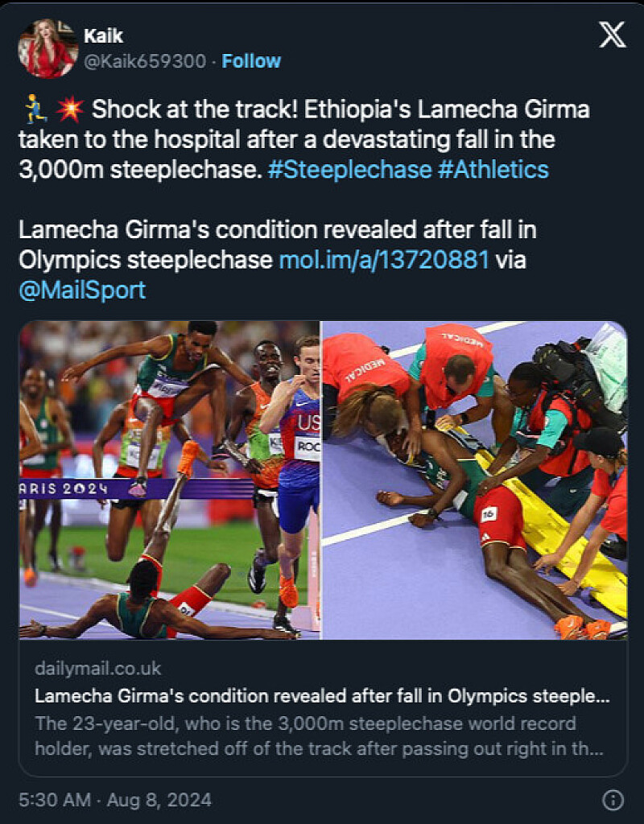Open the dailymail.co.uk source label
The height and width of the screenshot is (824, 644).
[x=97, y=669]
